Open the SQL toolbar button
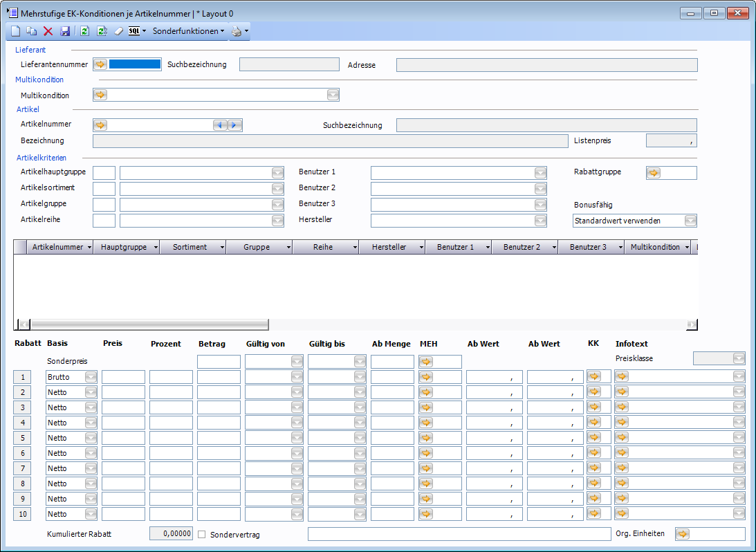 coord(134,31)
